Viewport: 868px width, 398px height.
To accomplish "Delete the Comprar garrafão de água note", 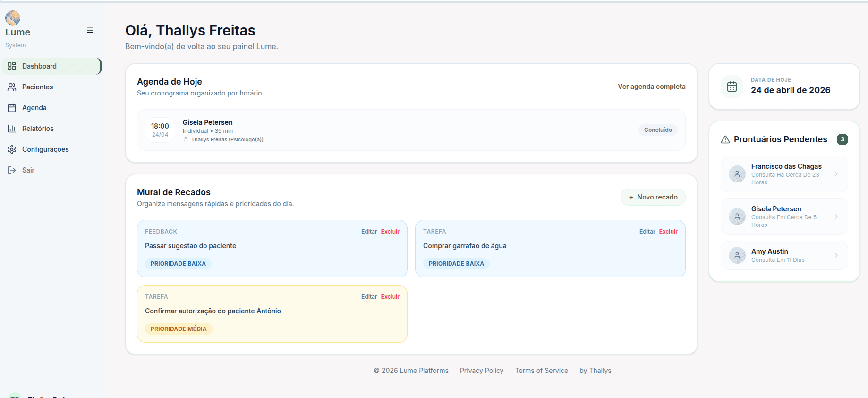I will click(668, 232).
